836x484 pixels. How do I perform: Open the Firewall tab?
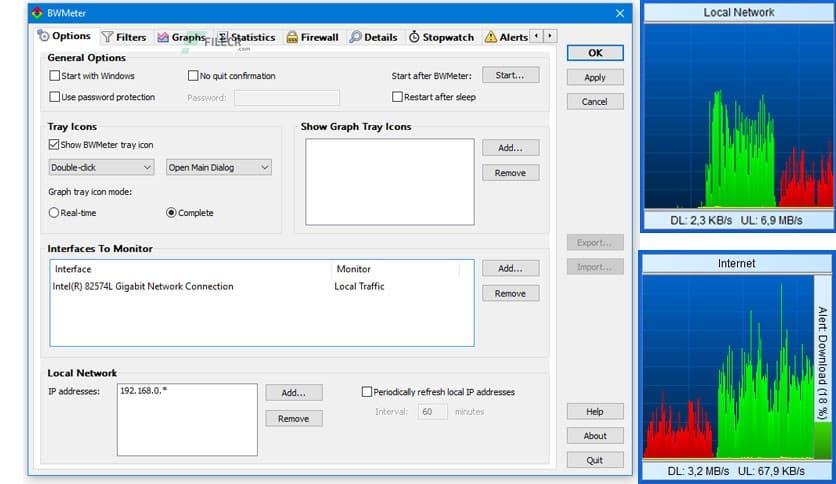pos(312,37)
